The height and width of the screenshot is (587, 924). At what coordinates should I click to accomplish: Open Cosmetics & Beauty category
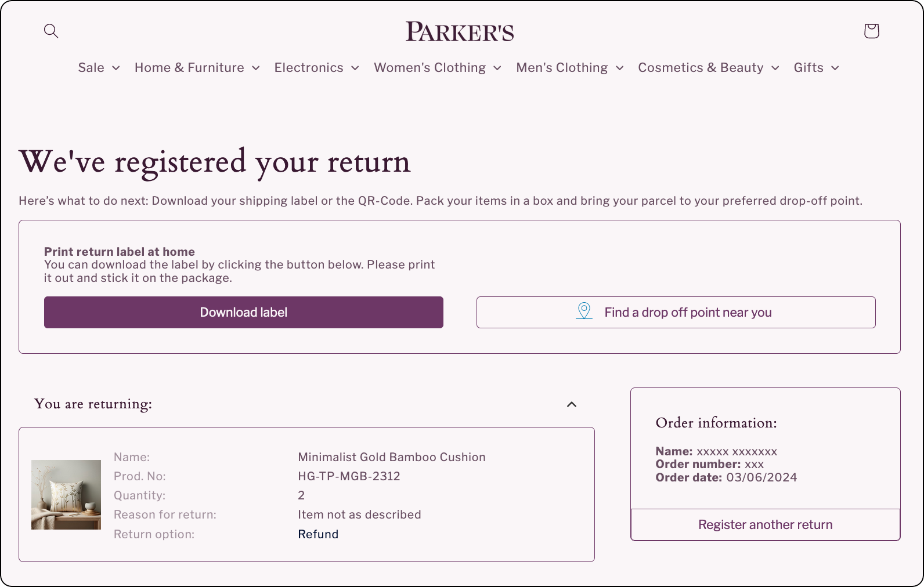pos(700,68)
